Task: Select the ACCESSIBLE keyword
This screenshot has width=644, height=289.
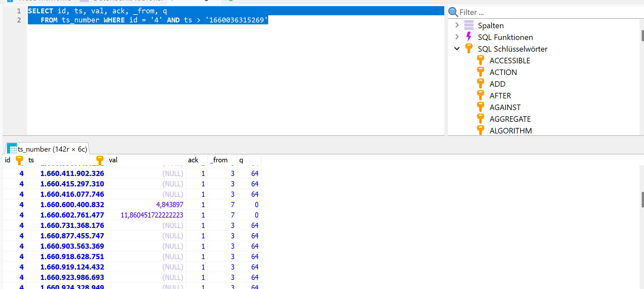Action: click(x=510, y=61)
